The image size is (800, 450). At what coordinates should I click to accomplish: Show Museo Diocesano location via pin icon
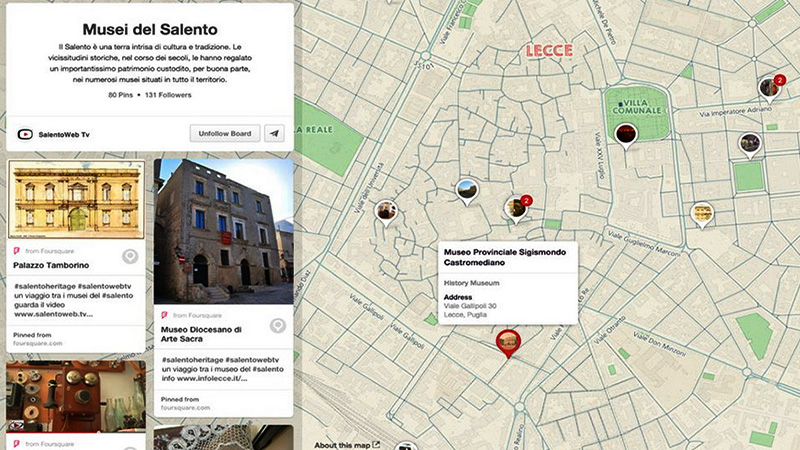pos(278,326)
